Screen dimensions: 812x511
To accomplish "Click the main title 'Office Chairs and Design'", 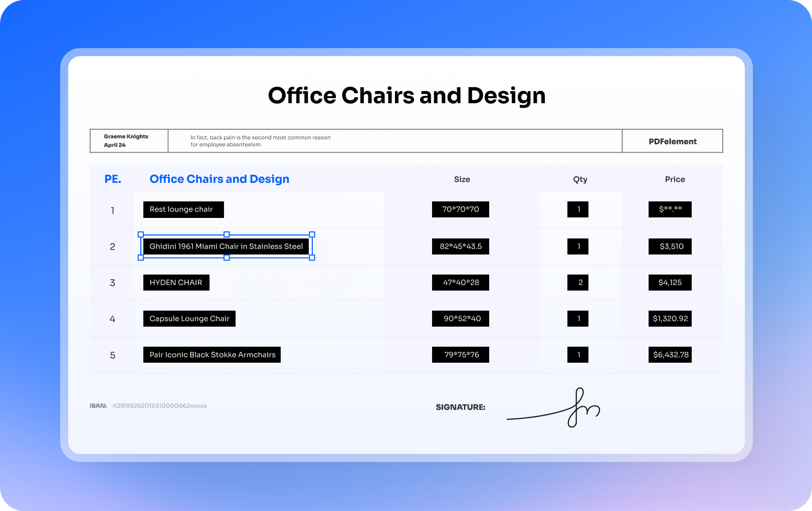I will 407,95.
